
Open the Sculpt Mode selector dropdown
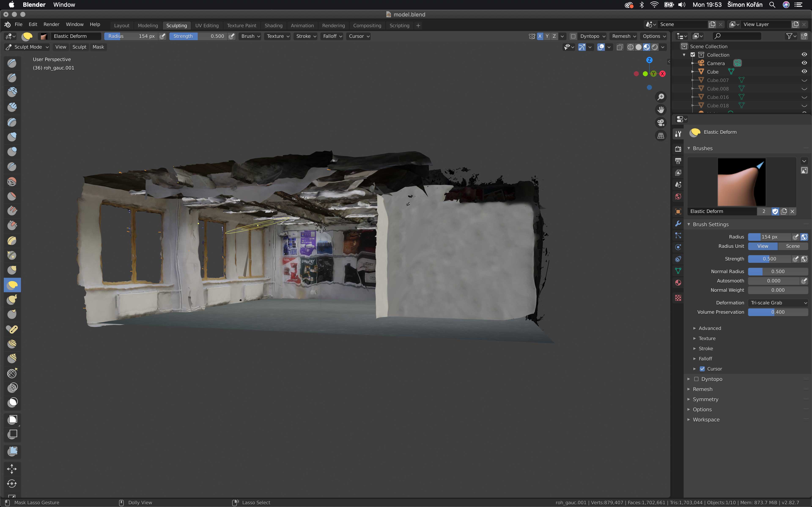click(x=27, y=47)
